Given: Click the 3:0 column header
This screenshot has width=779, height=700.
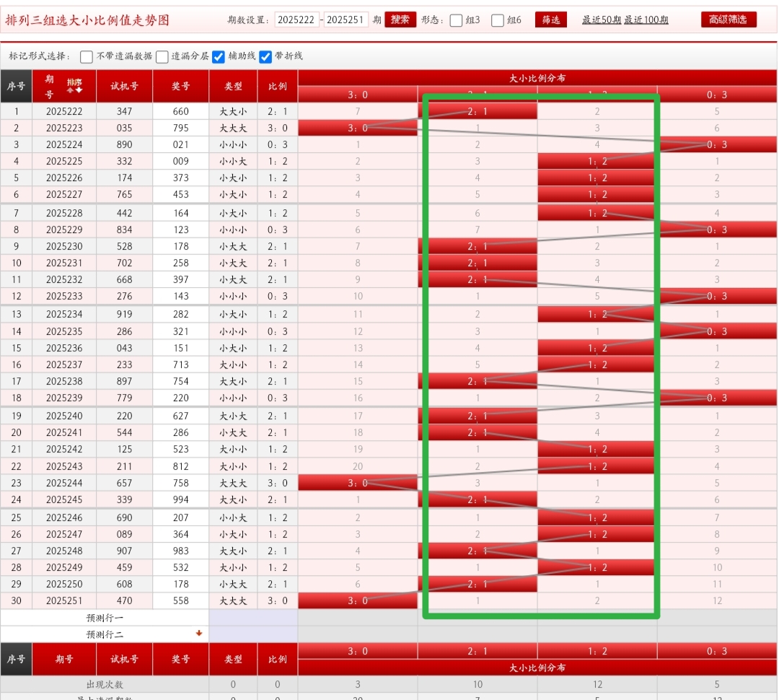Looking at the screenshot, I should click(x=358, y=95).
